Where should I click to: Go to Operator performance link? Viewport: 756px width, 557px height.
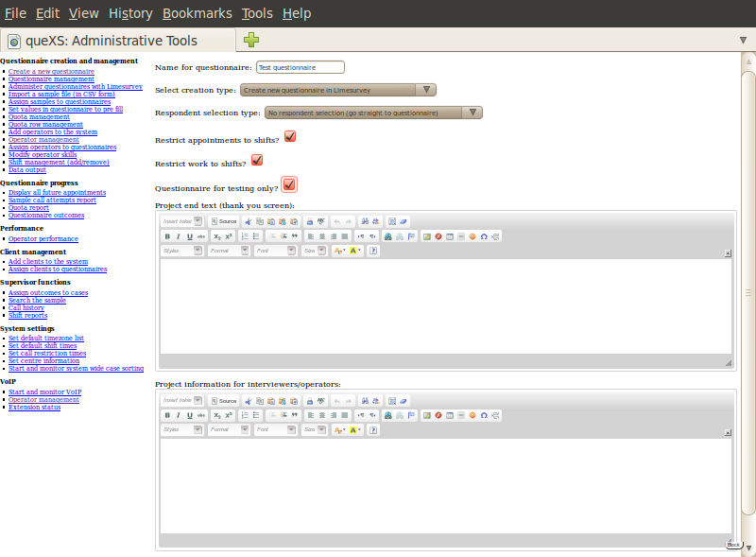[x=43, y=239]
